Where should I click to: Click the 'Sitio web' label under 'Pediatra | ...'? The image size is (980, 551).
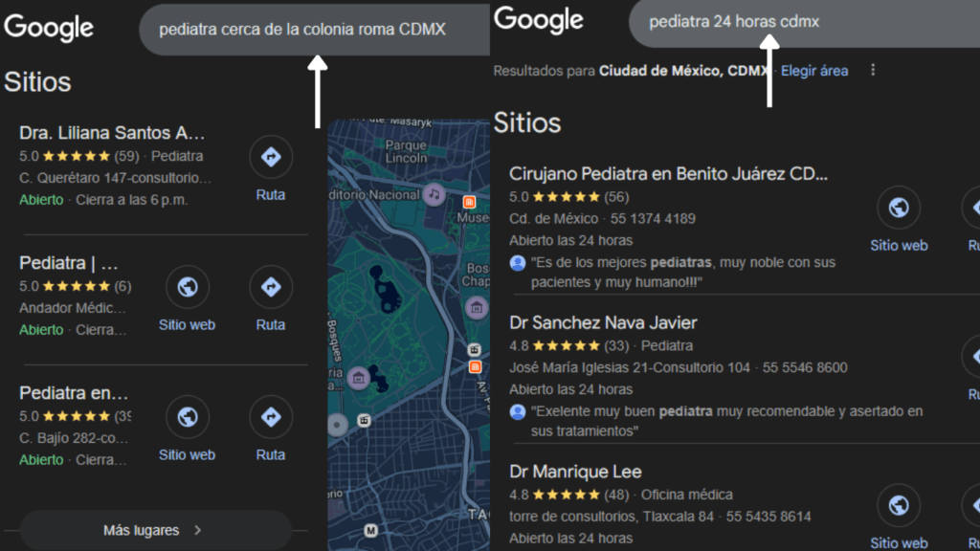point(187,325)
